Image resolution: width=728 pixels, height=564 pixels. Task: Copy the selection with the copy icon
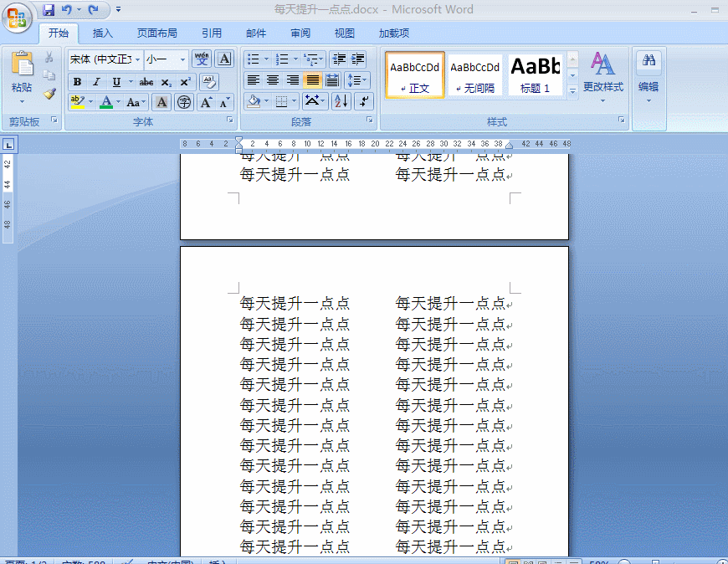49,75
